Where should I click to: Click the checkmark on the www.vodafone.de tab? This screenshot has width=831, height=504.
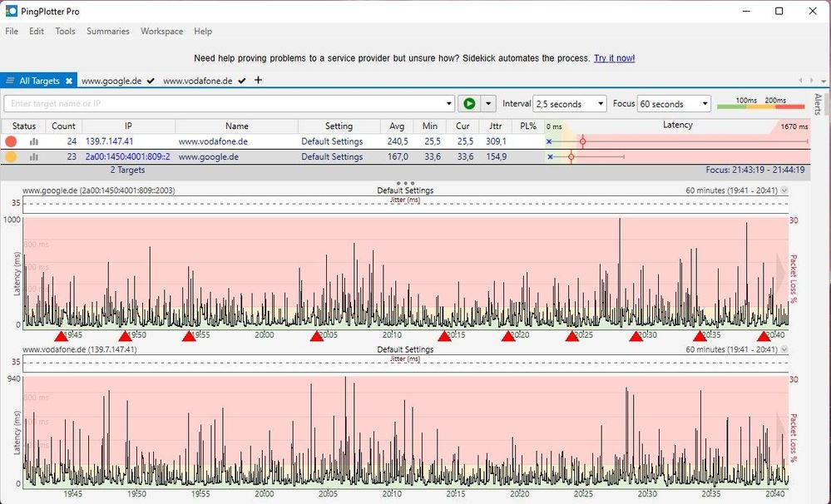click(x=241, y=81)
